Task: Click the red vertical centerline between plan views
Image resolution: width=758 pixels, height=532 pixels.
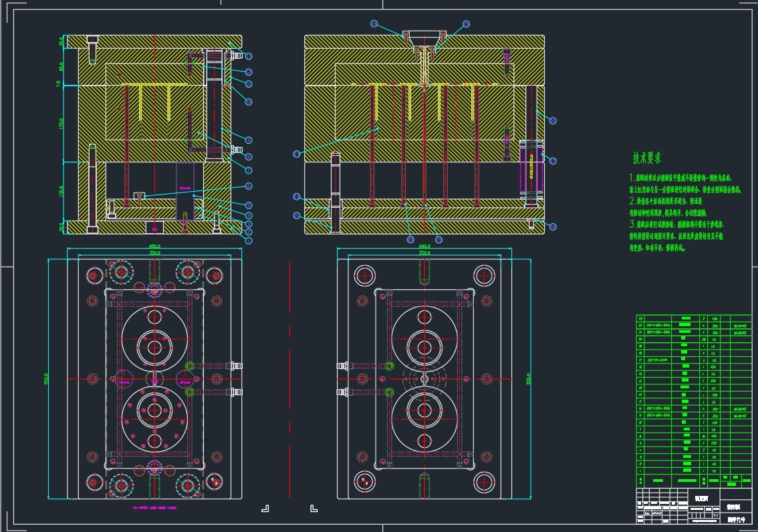Action: click(x=290, y=379)
